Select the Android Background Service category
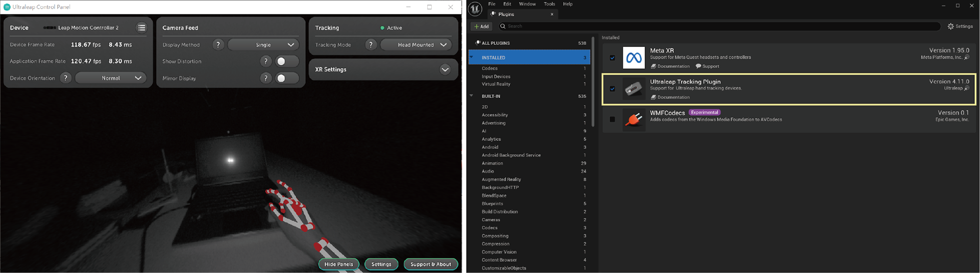 [529, 155]
